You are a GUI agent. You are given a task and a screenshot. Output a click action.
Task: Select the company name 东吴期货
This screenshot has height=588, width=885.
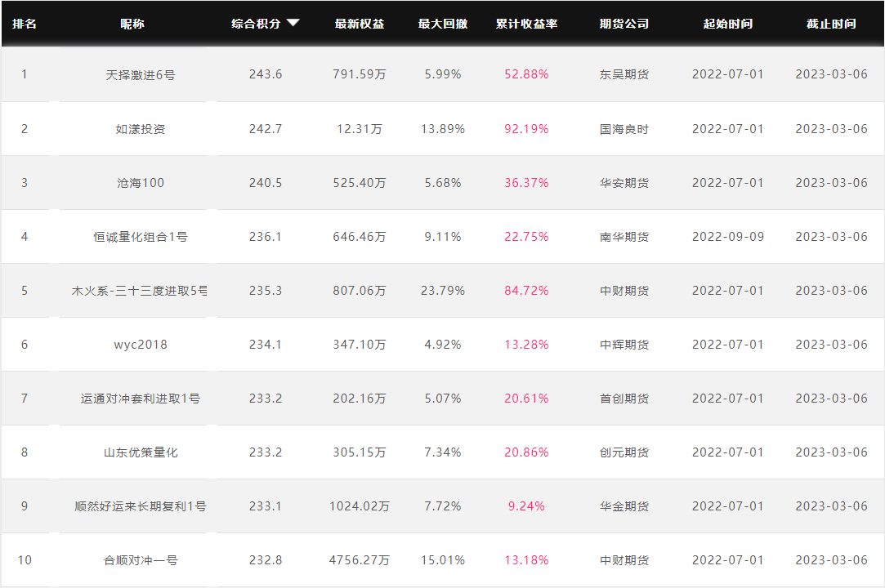tap(624, 74)
